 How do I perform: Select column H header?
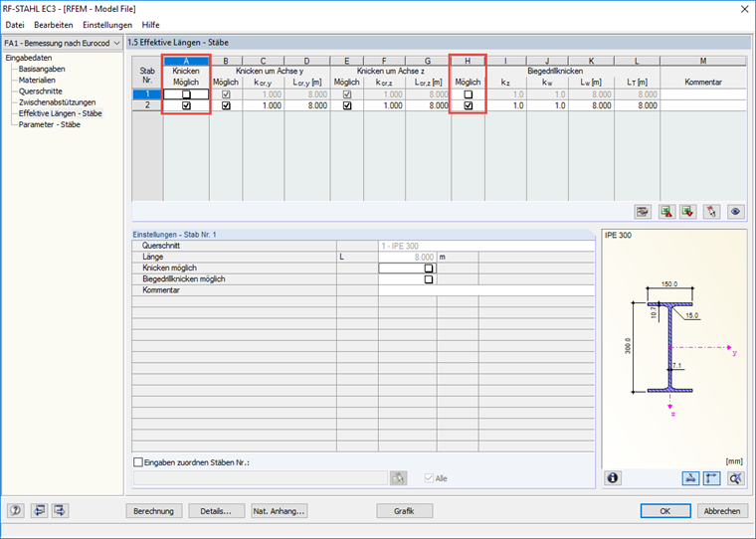pyautogui.click(x=468, y=61)
